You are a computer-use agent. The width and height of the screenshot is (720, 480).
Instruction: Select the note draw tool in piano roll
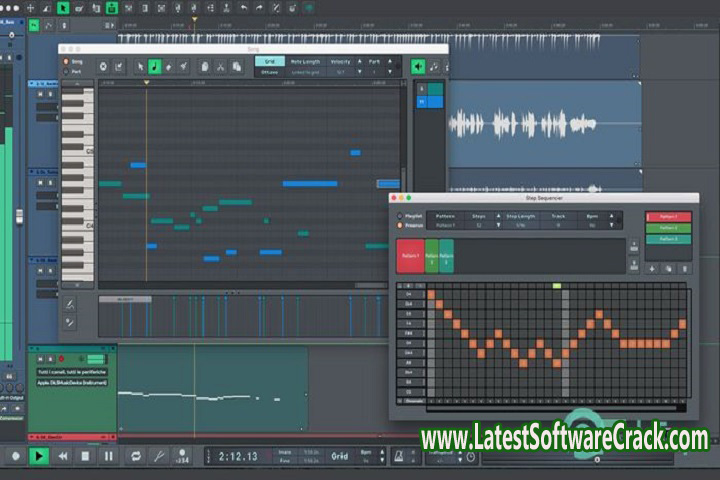pyautogui.click(x=155, y=66)
